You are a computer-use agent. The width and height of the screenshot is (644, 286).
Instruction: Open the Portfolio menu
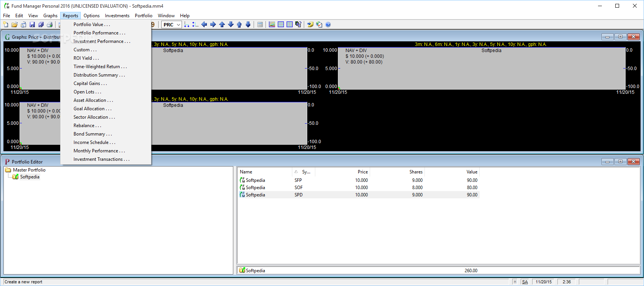point(144,16)
